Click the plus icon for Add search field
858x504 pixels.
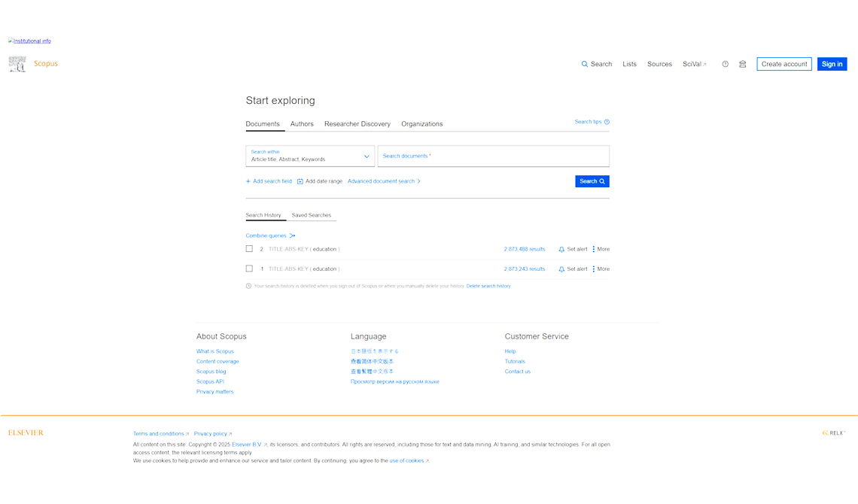pos(248,181)
